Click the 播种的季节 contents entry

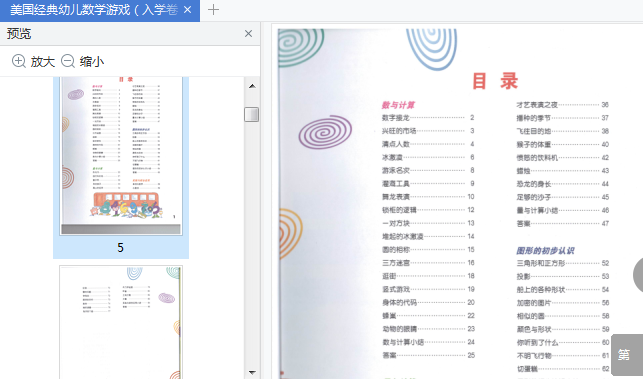[562, 118]
